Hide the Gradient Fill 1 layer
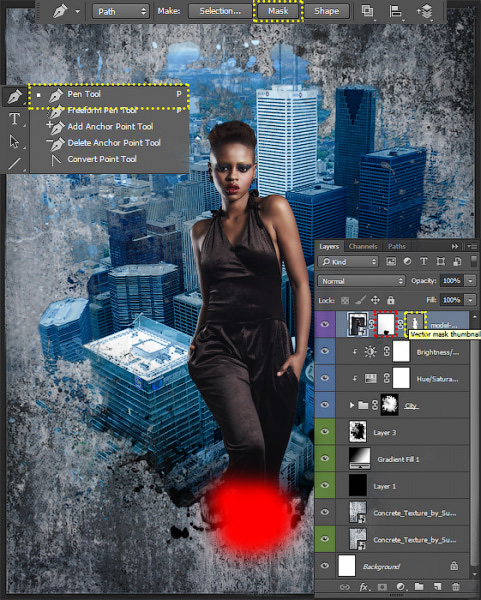481x600 pixels. click(x=325, y=458)
